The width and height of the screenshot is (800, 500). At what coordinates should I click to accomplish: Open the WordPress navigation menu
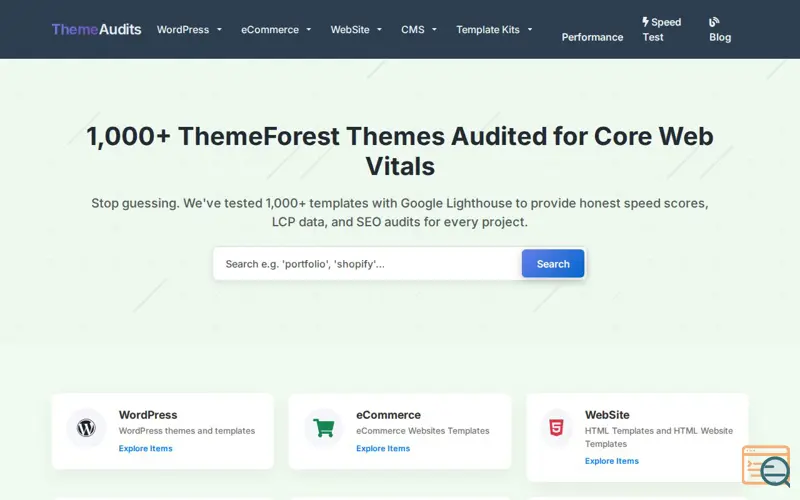pyautogui.click(x=183, y=30)
